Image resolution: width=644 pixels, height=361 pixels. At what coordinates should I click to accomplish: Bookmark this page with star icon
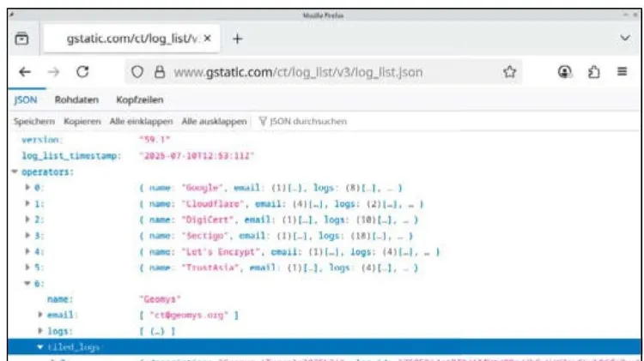510,72
